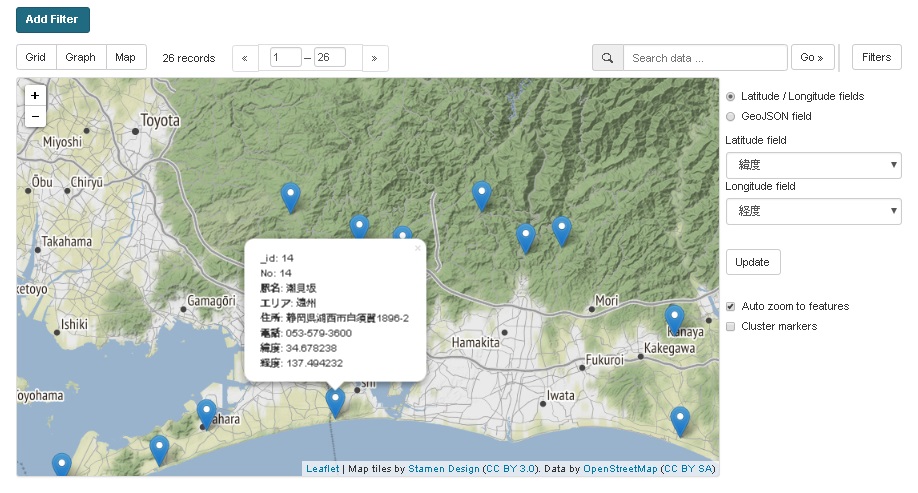Switch to the Graph view tab
Image resolution: width=918 pixels, height=493 pixels.
(x=81, y=58)
